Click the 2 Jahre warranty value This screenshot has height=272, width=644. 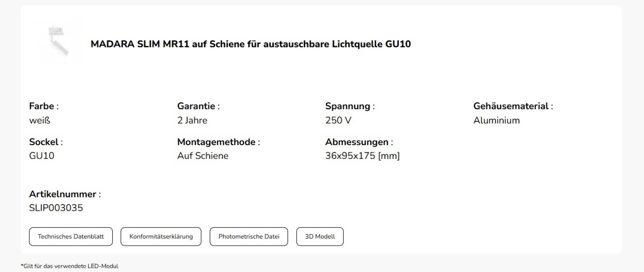192,120
